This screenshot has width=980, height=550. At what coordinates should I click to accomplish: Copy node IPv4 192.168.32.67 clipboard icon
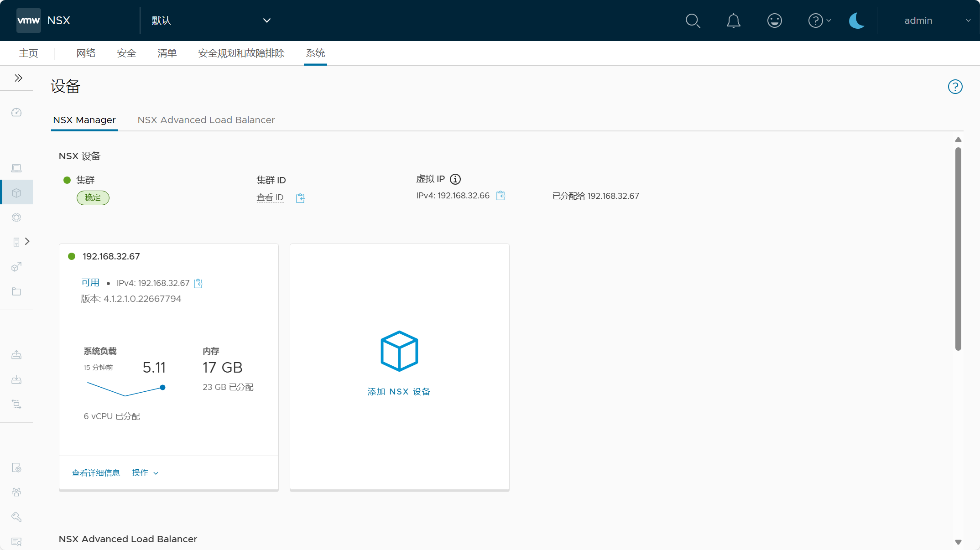(198, 283)
